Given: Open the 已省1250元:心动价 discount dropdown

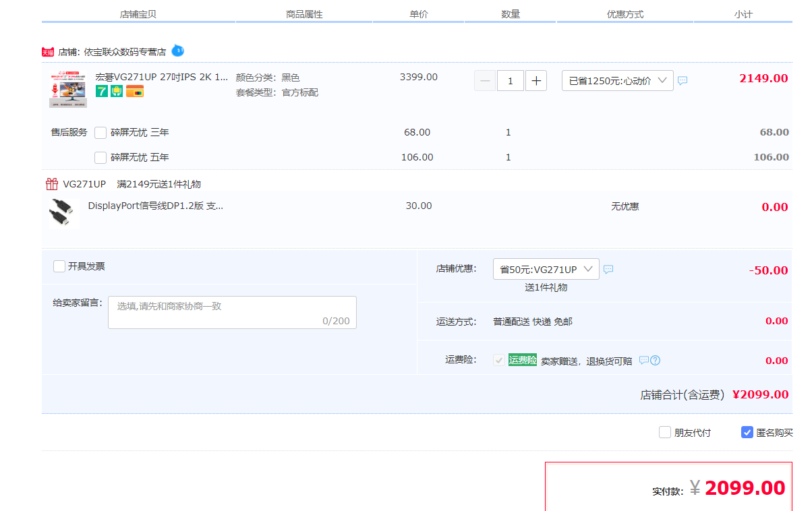Looking at the screenshot, I should 618,81.
